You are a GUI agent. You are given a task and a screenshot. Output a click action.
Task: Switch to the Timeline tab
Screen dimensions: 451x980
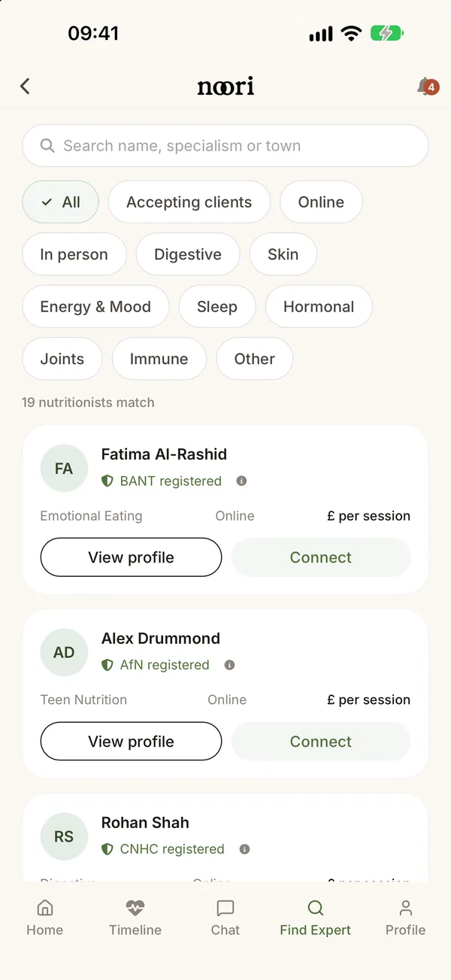(x=135, y=918)
